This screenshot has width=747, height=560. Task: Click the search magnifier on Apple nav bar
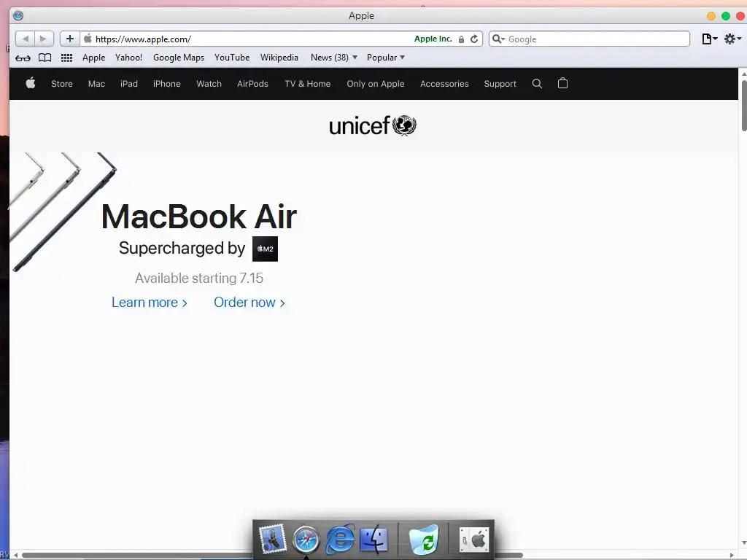537,84
